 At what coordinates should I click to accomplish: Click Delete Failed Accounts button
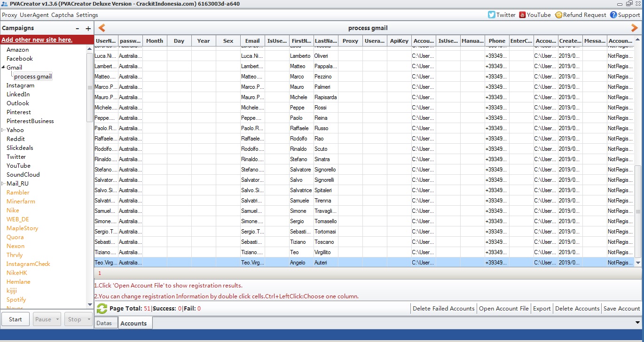click(x=443, y=309)
